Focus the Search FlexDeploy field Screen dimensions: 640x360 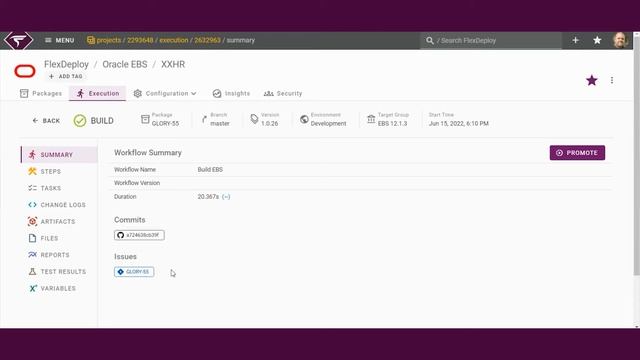point(491,40)
